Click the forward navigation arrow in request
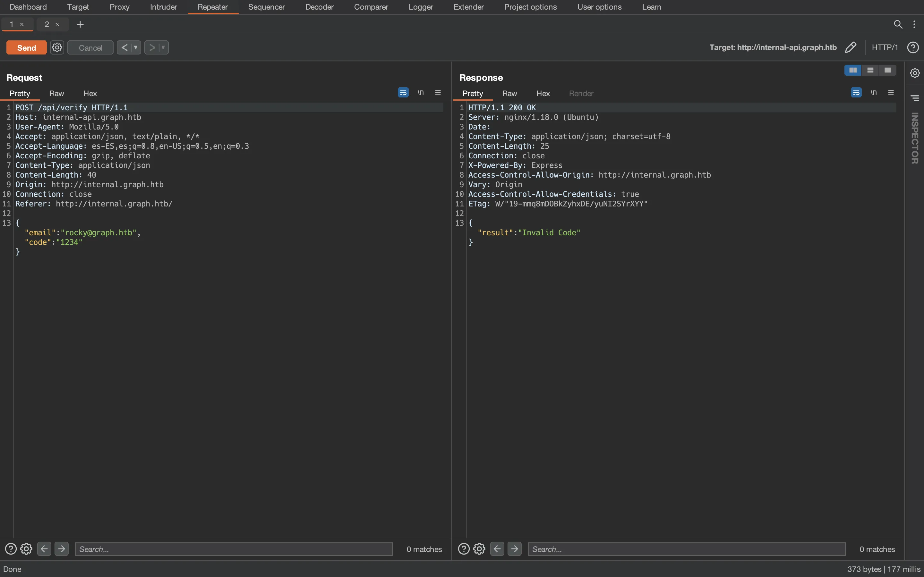This screenshot has width=924, height=577. (x=61, y=548)
